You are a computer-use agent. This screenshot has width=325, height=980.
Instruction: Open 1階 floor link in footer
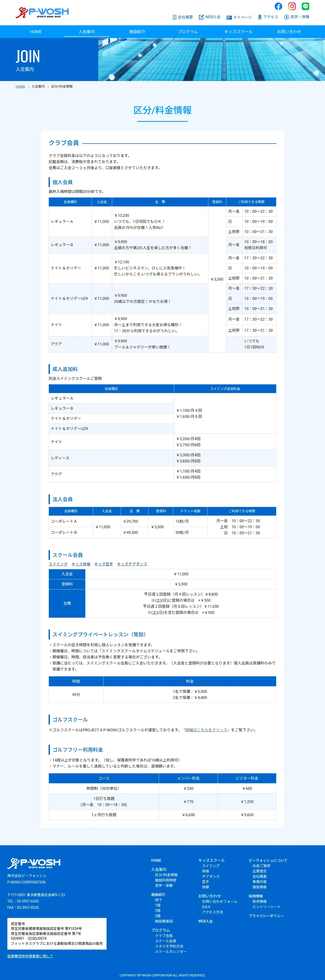click(x=158, y=905)
